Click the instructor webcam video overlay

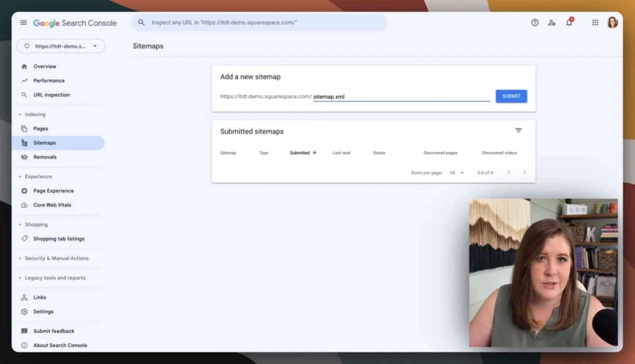[x=543, y=273]
